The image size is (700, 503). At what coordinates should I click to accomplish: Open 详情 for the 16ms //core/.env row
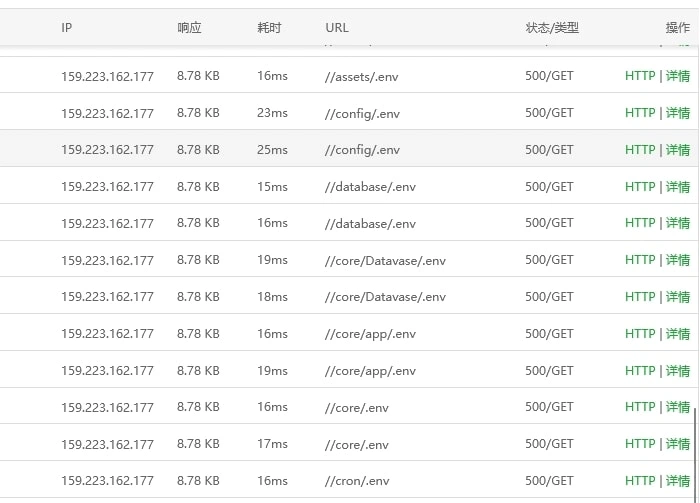tap(678, 407)
